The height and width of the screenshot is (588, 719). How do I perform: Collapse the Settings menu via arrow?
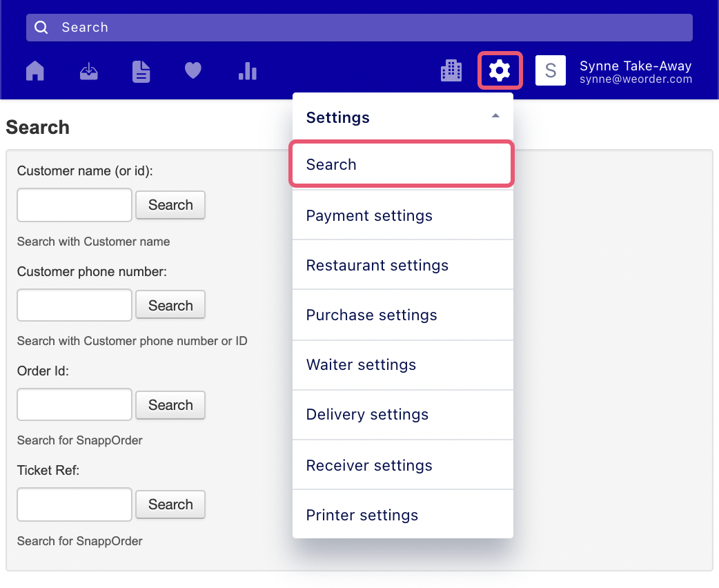pyautogui.click(x=495, y=115)
